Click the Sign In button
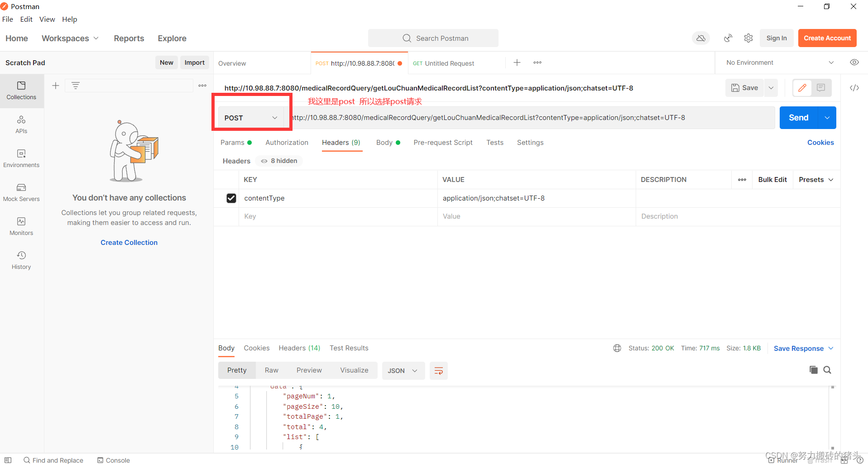The height and width of the screenshot is (464, 868). pyautogui.click(x=777, y=38)
